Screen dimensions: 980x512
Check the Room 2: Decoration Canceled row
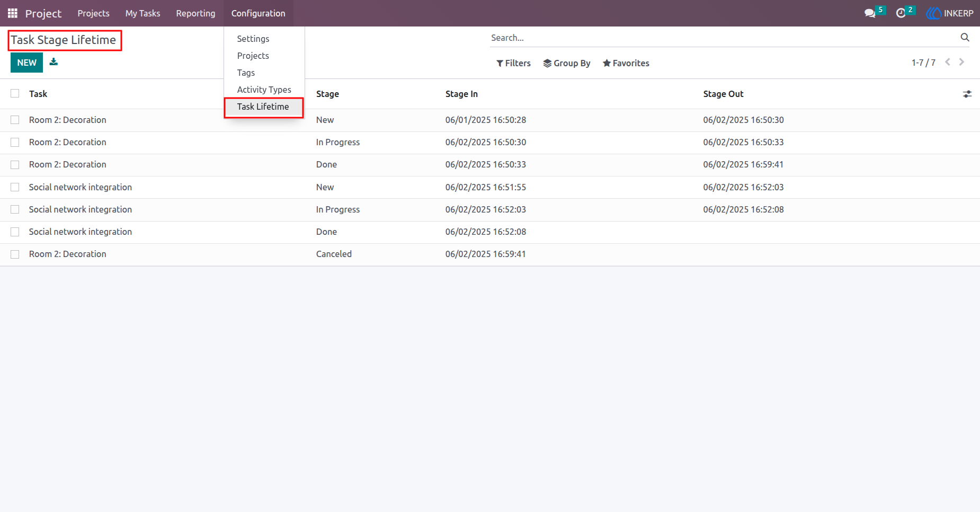coord(15,254)
